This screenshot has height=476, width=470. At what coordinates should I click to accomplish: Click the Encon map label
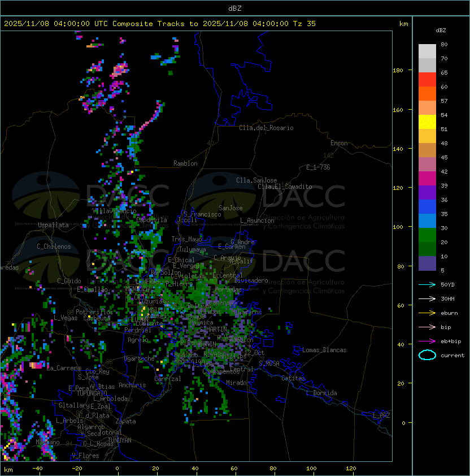point(339,143)
